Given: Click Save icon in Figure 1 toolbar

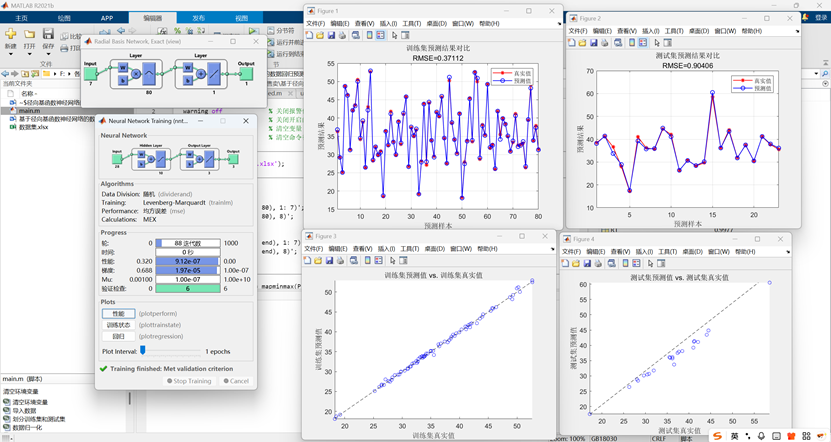Looking at the screenshot, I should (331, 36).
